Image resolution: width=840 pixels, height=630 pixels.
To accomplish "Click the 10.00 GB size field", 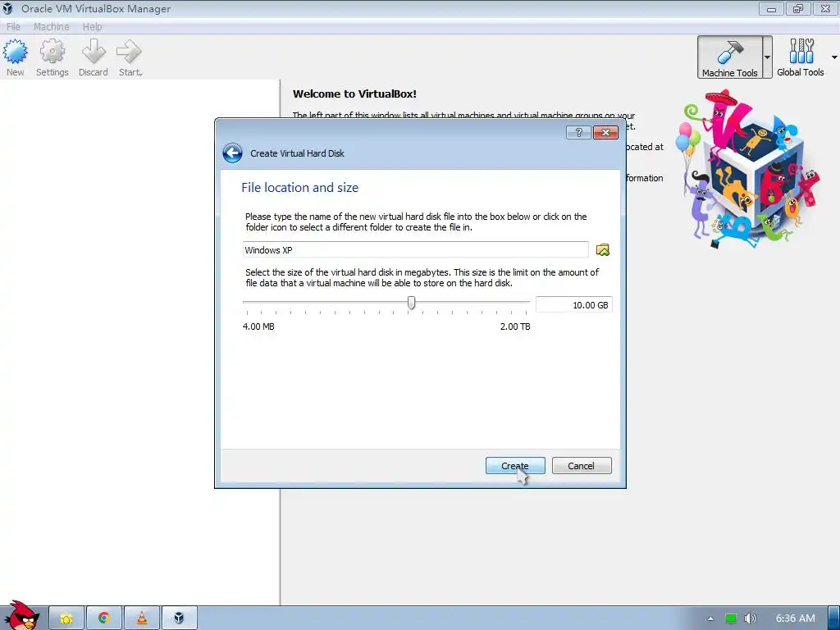I will click(x=573, y=305).
